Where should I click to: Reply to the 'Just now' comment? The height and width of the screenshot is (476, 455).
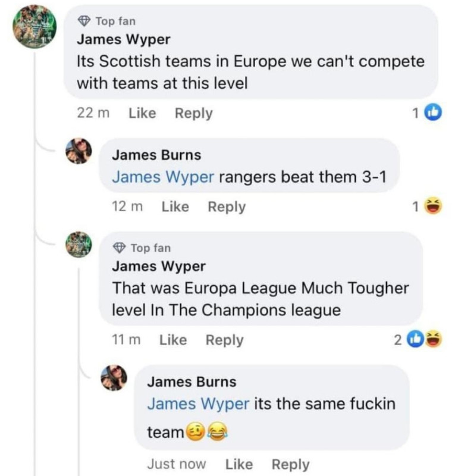coord(290,465)
